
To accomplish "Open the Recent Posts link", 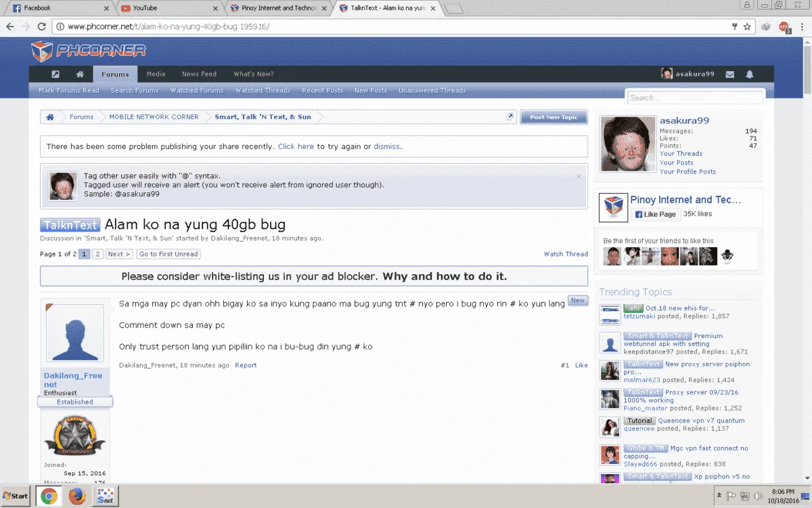I will (323, 91).
